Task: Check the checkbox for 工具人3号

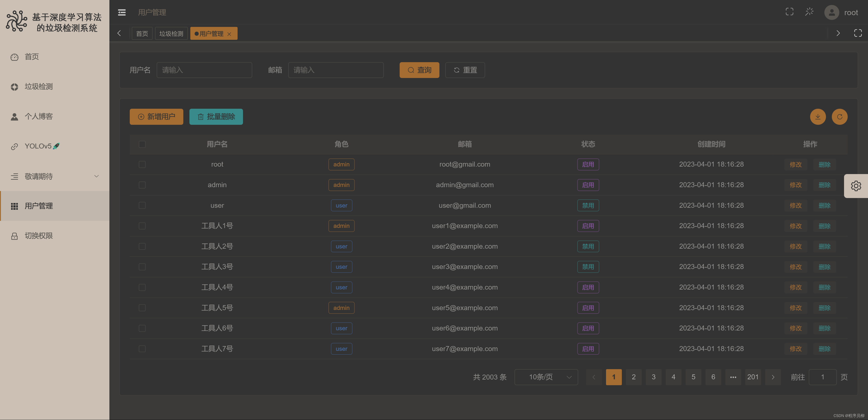Action: click(142, 267)
